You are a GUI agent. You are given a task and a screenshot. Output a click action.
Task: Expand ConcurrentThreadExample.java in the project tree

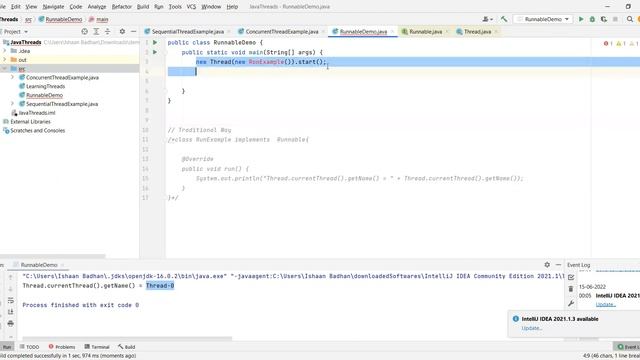pos(12,77)
